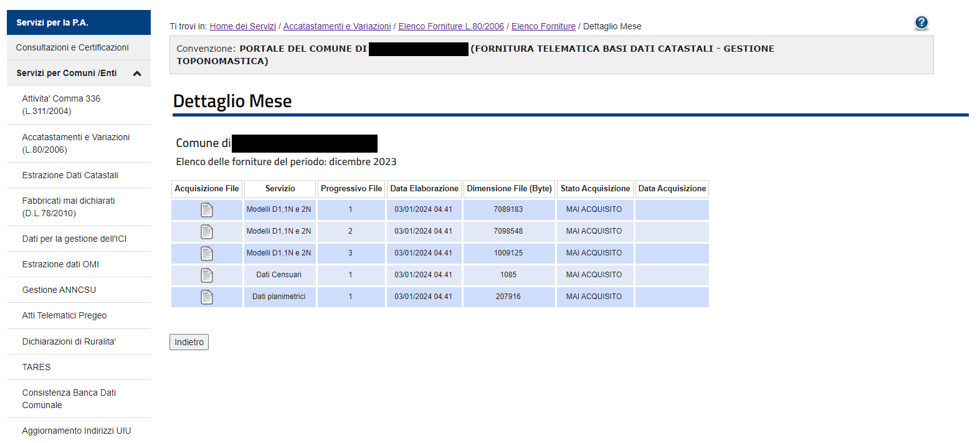Select Atti Telematici Pregeo menu entry

64,315
